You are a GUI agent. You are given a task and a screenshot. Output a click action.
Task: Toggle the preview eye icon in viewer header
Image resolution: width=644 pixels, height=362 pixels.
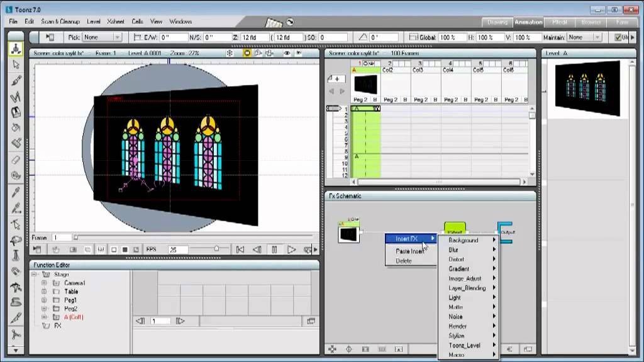click(x=287, y=53)
